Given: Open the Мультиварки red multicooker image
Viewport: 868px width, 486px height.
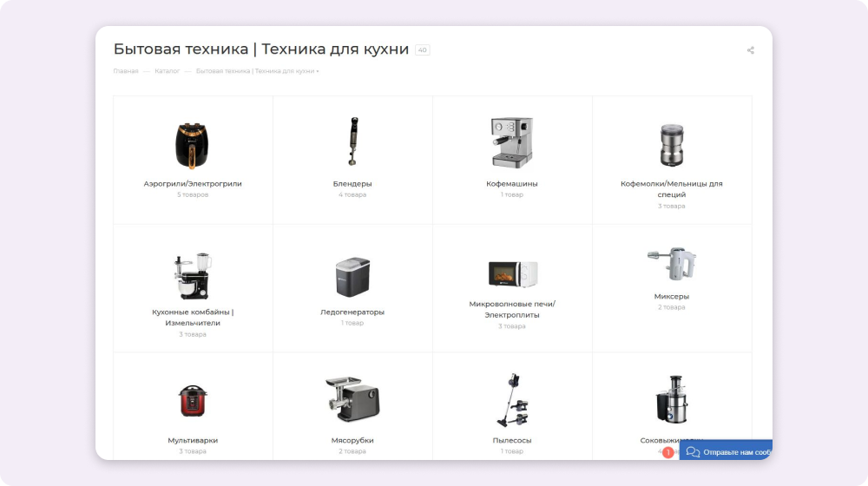Looking at the screenshot, I should pyautogui.click(x=193, y=401).
